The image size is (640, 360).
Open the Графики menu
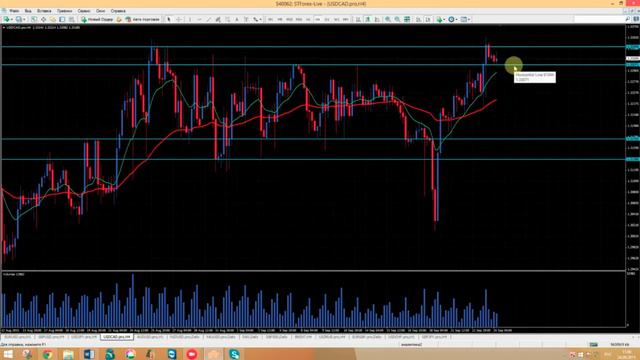point(64,11)
